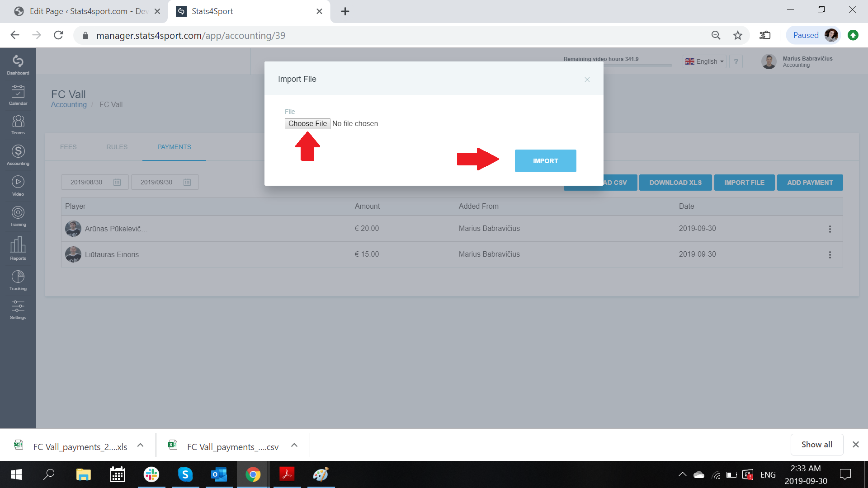Screen dimensions: 868x488
Task: Open options menu for Arūnas Pūkelevič row
Action: point(830,229)
